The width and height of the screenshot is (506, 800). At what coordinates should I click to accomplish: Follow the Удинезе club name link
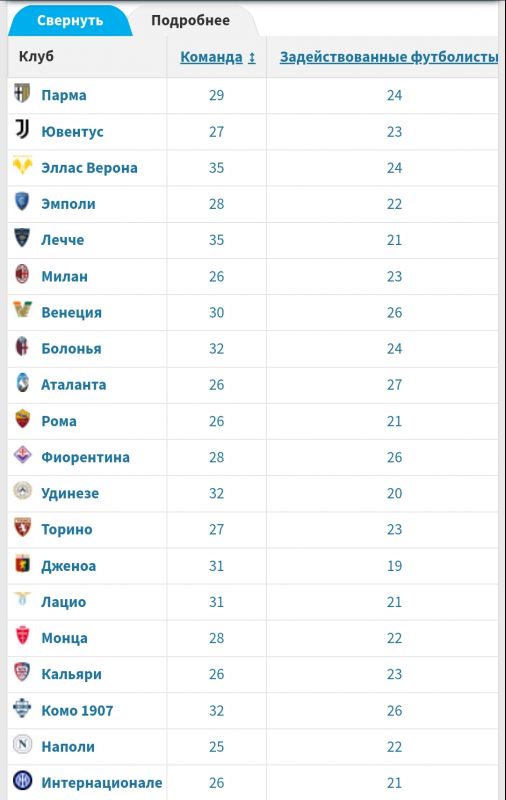pos(70,493)
